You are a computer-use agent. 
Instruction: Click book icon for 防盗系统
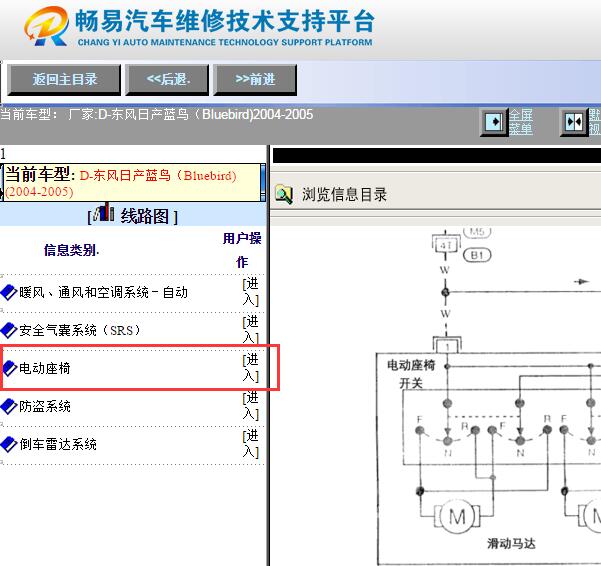coord(8,406)
